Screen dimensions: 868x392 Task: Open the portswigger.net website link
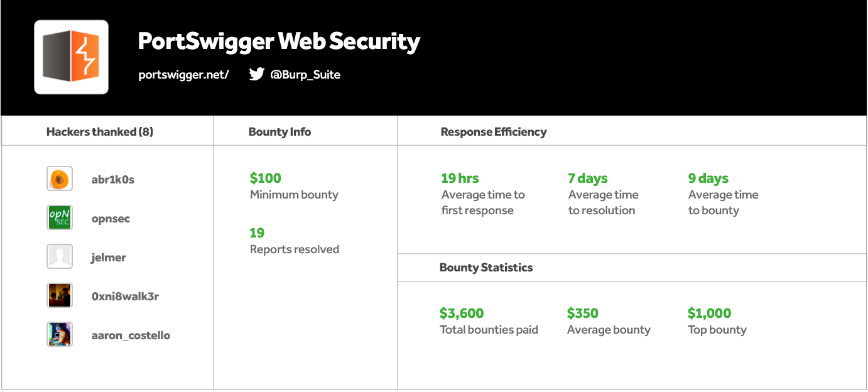(183, 75)
